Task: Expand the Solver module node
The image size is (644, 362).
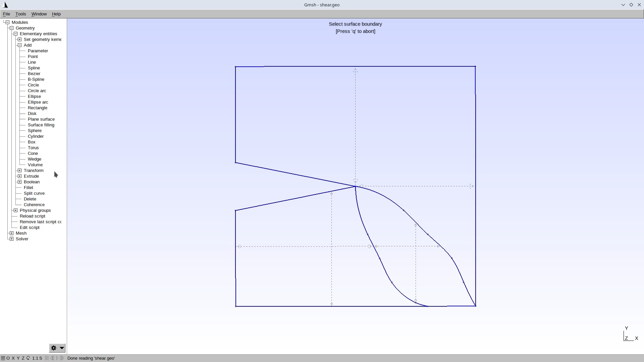Action: tap(11, 239)
